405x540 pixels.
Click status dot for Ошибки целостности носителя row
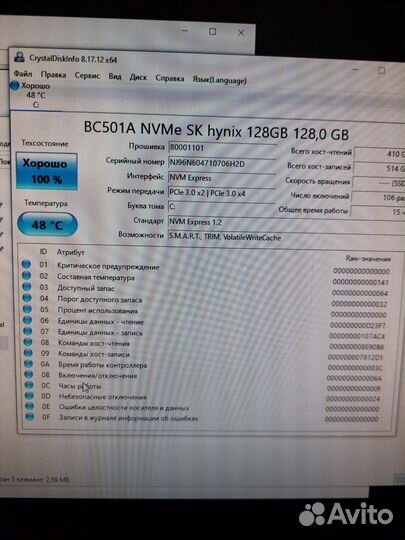point(30,406)
